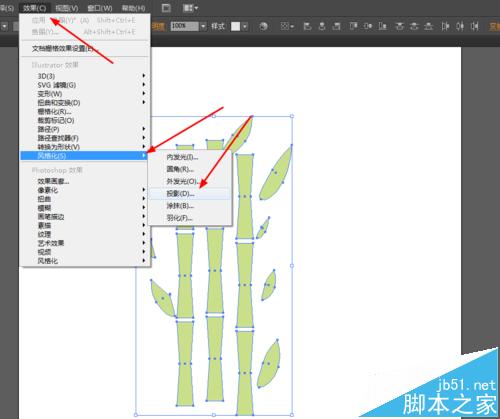Click the Horizontal Distribute Center icon
Image resolution: width=500 pixels, height=419 pixels.
(460, 26)
